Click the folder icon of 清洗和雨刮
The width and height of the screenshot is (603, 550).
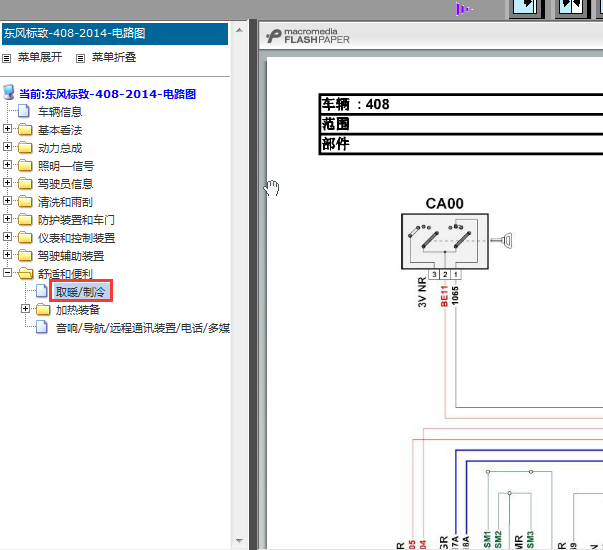[x=25, y=201]
